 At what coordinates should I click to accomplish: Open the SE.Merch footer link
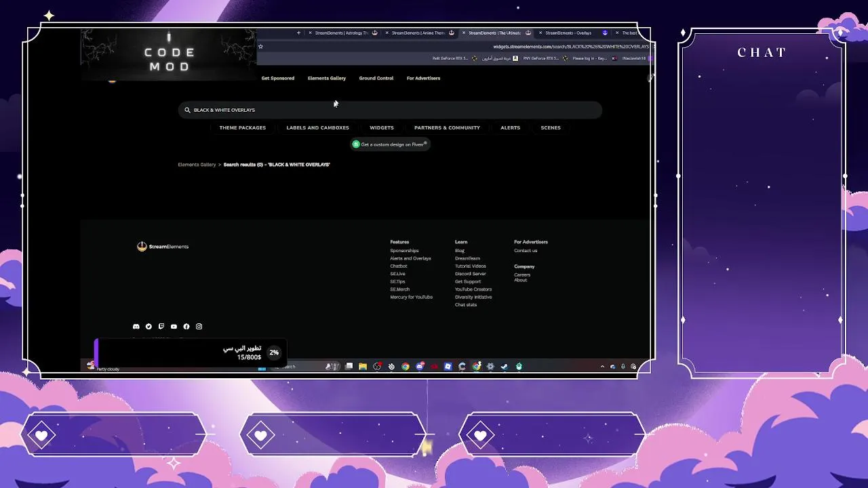400,289
